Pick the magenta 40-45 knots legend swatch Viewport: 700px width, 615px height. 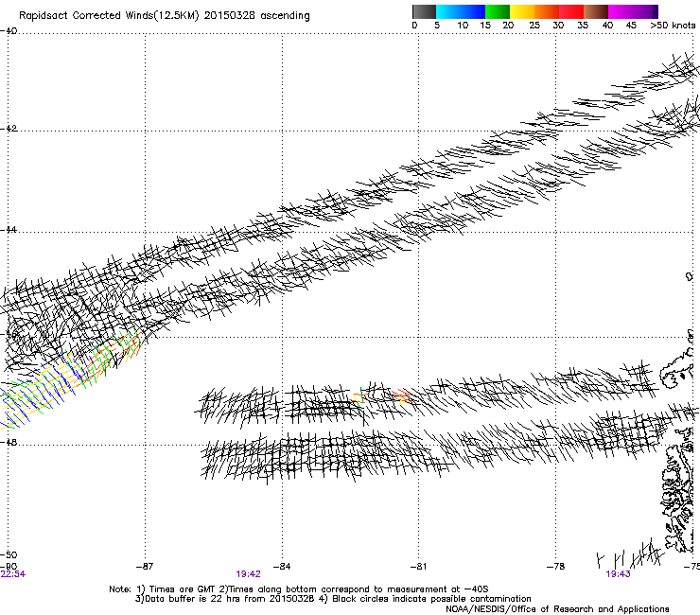tap(621, 11)
